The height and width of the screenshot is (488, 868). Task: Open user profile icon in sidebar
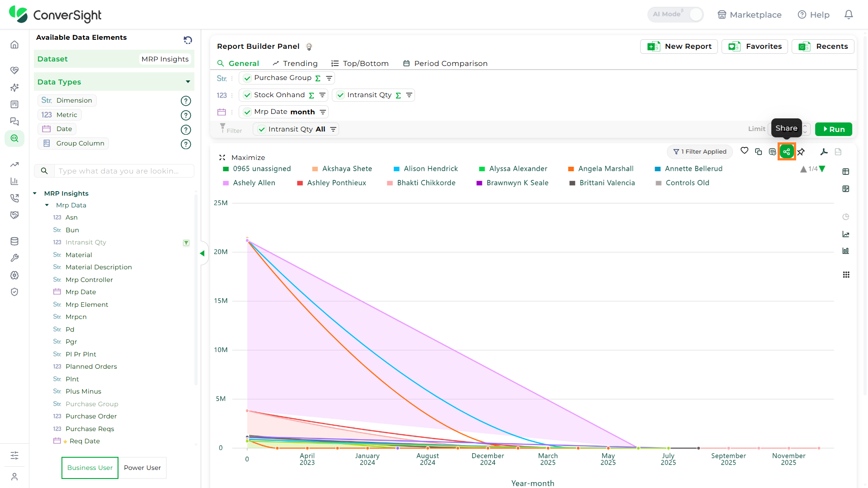click(14, 477)
